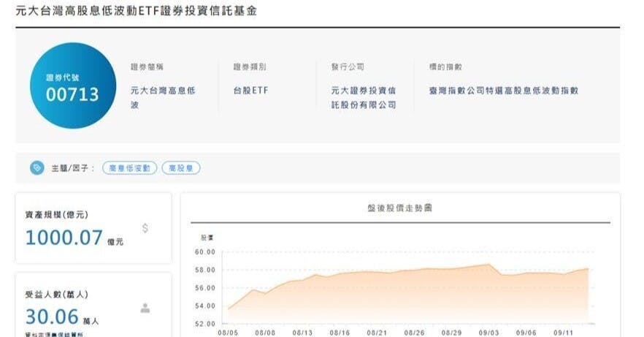The image size is (644, 337).
Task: Click the 台股ETF securities category value
Action: tap(250, 91)
